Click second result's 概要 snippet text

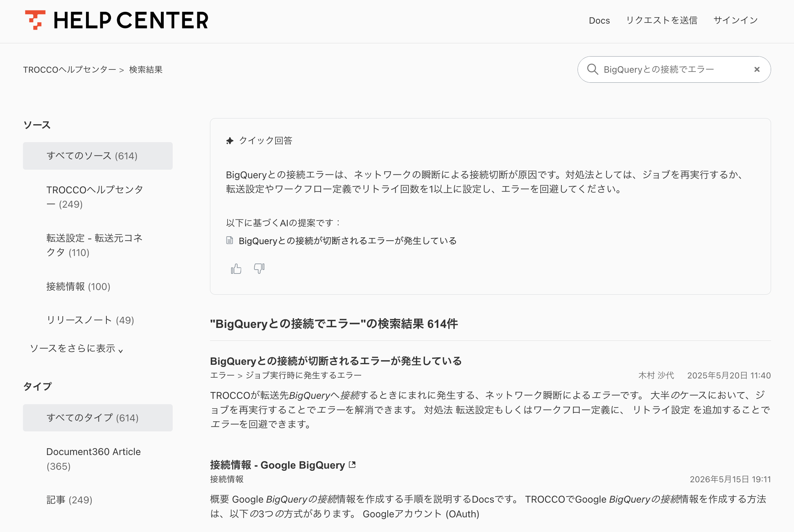tap(488, 506)
